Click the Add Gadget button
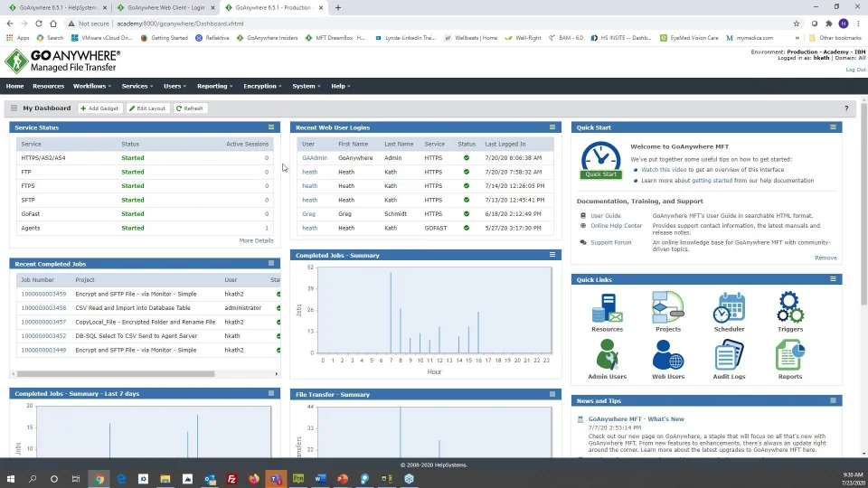Screen dimensions: 868x488 (x=99, y=108)
